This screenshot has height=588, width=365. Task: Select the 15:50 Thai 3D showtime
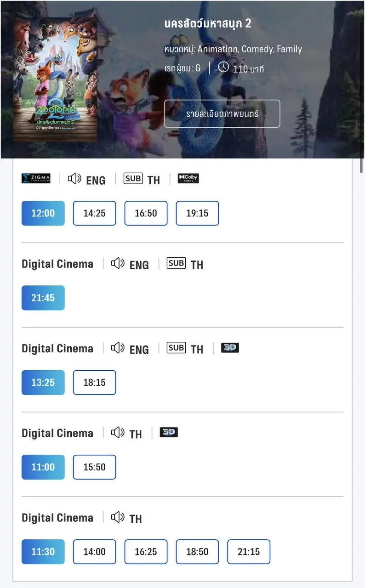pyautogui.click(x=94, y=467)
